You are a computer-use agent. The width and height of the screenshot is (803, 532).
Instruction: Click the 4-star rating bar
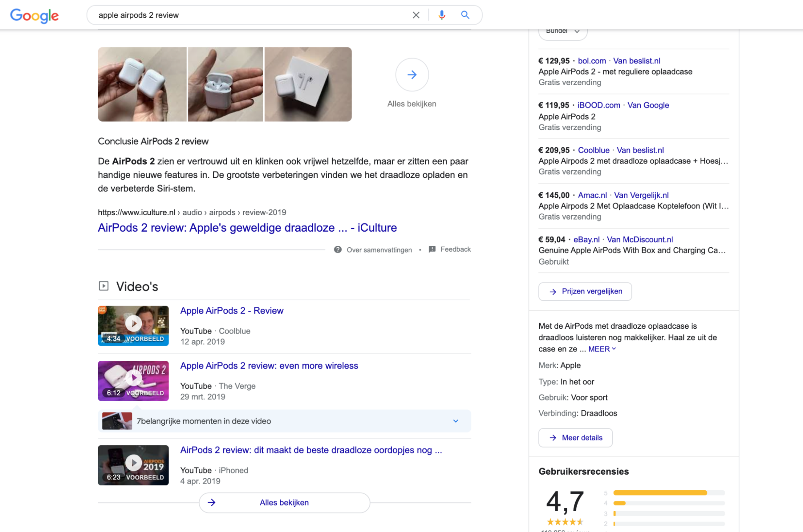[x=669, y=503]
